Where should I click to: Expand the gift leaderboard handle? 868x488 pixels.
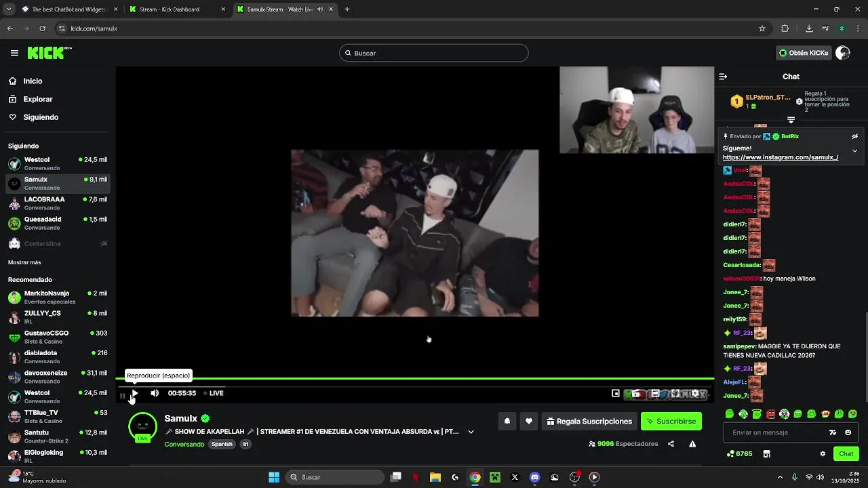pos(791,120)
